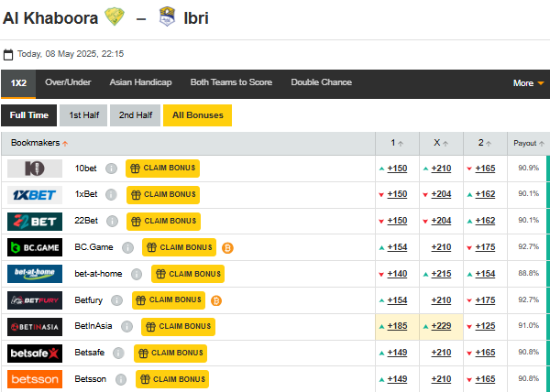Toggle the 1st Half period filter
This screenshot has height=392, width=550.
click(x=83, y=115)
